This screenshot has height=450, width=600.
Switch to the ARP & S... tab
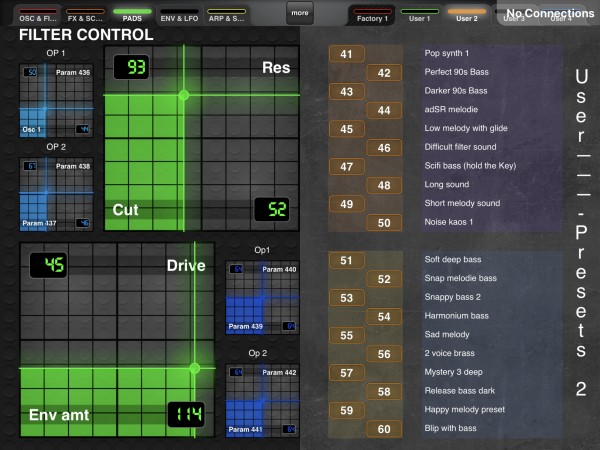(x=226, y=15)
